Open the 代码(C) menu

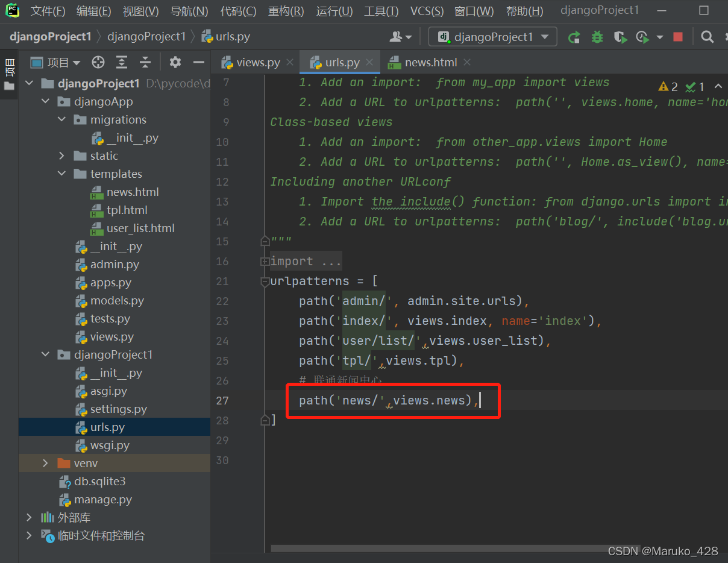pos(238,11)
